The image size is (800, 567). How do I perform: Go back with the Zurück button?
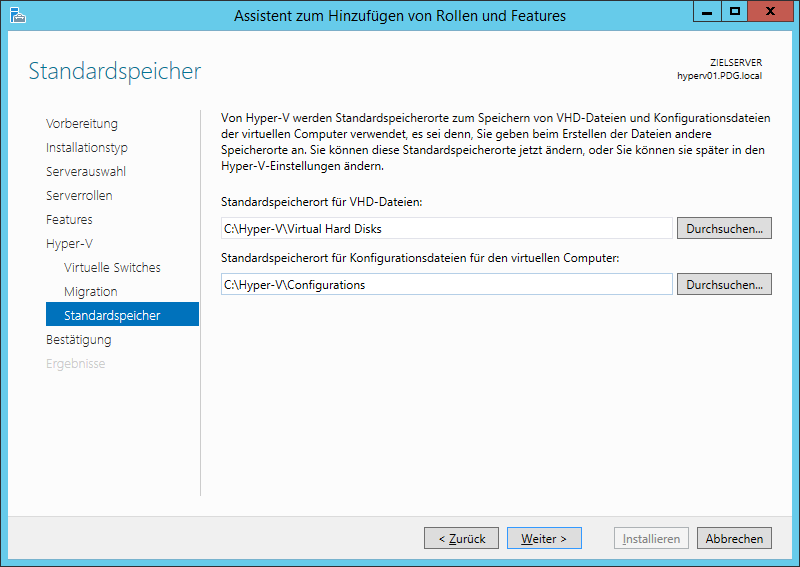[461, 539]
